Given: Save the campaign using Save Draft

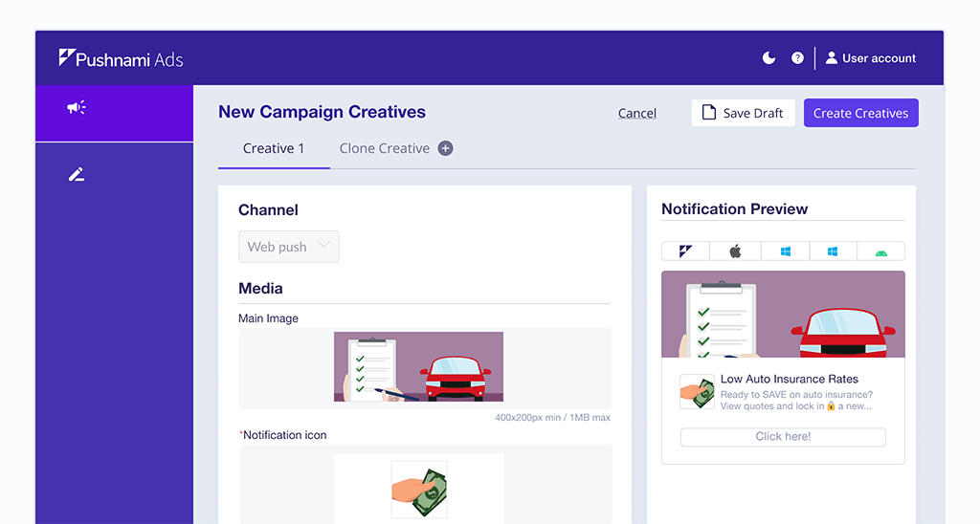Looking at the screenshot, I should pyautogui.click(x=743, y=113).
